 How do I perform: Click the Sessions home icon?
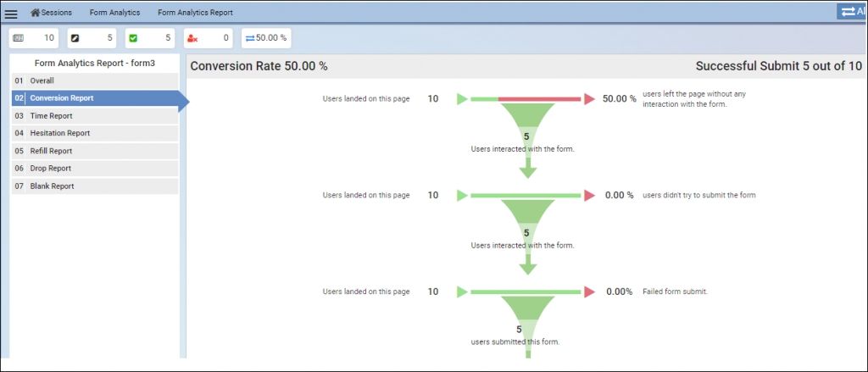point(35,12)
